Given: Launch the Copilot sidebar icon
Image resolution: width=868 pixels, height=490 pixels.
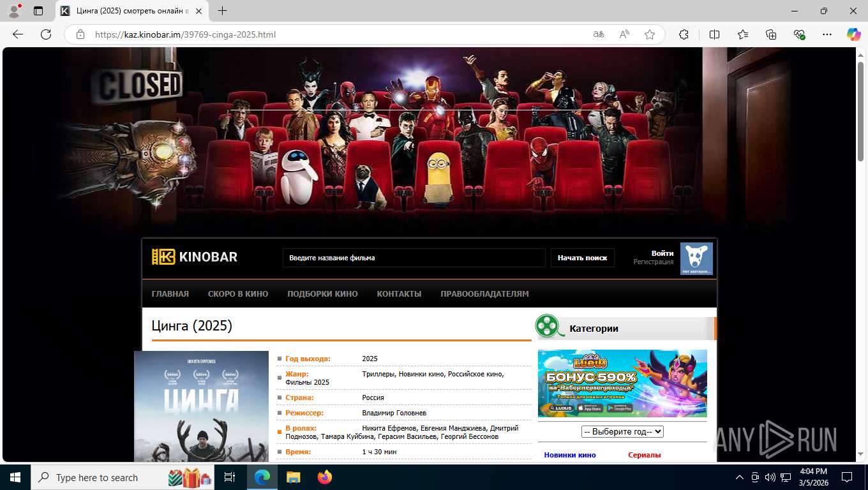Looking at the screenshot, I should [853, 34].
